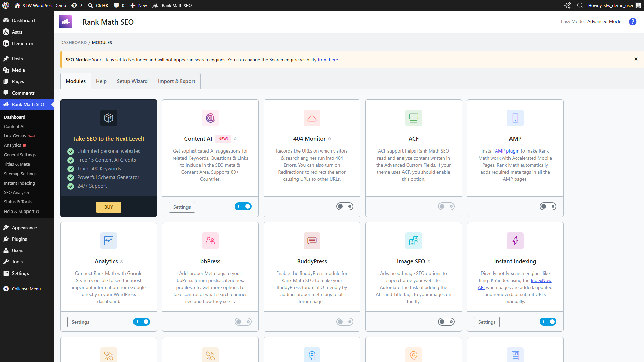Follow the 'from here' notice link
This screenshot has height=362, width=644.
(328, 60)
